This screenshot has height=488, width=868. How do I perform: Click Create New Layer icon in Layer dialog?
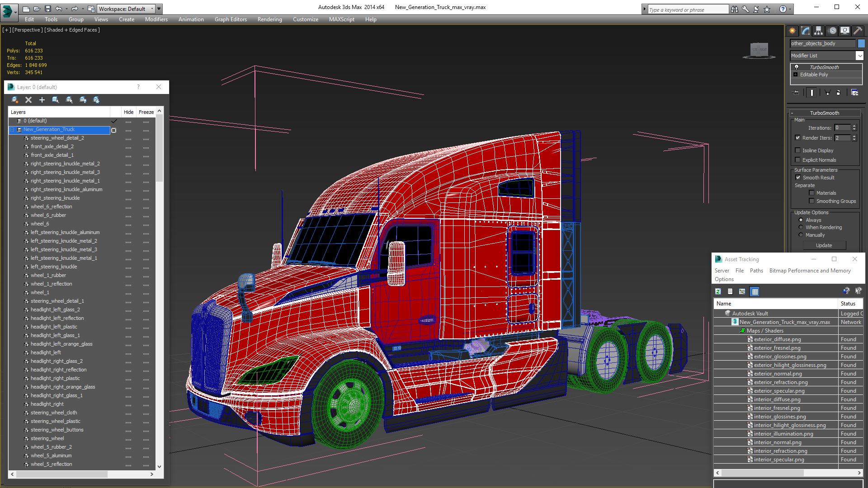tap(15, 100)
